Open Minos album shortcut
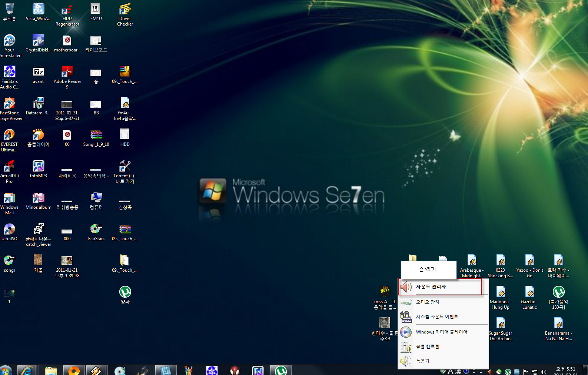 (x=38, y=201)
